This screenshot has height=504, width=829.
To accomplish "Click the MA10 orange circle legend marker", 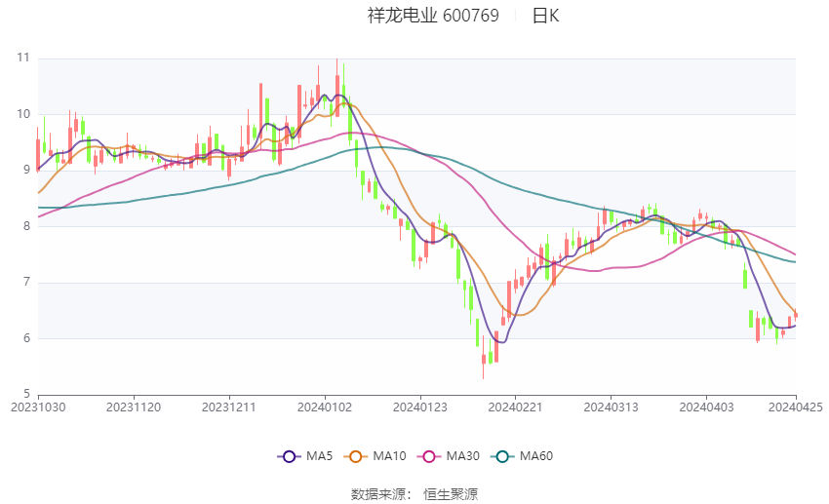I will [x=356, y=455].
